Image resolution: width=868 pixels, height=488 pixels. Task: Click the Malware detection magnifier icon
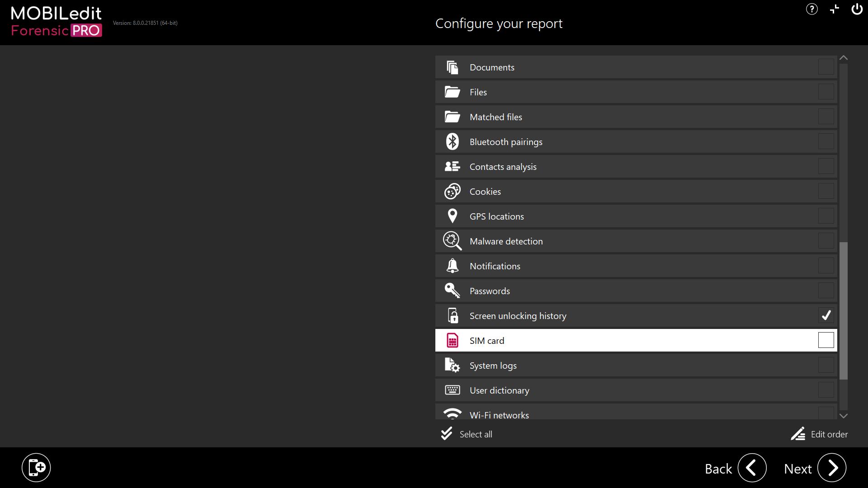click(x=452, y=241)
